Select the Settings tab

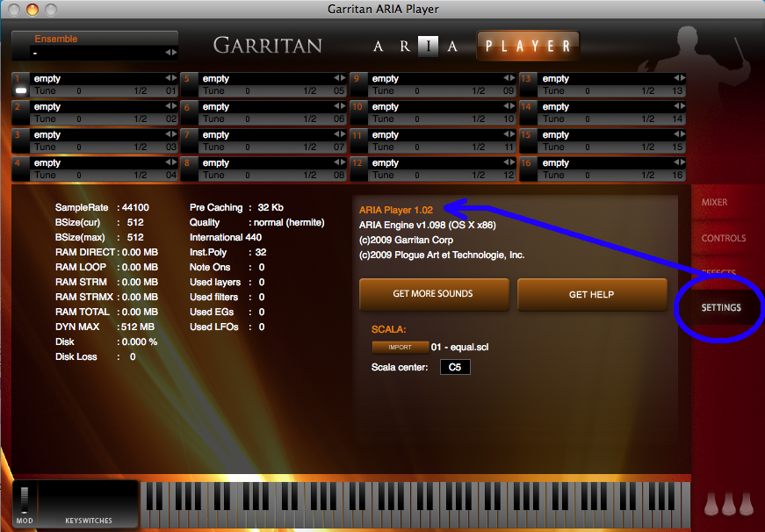coord(720,308)
